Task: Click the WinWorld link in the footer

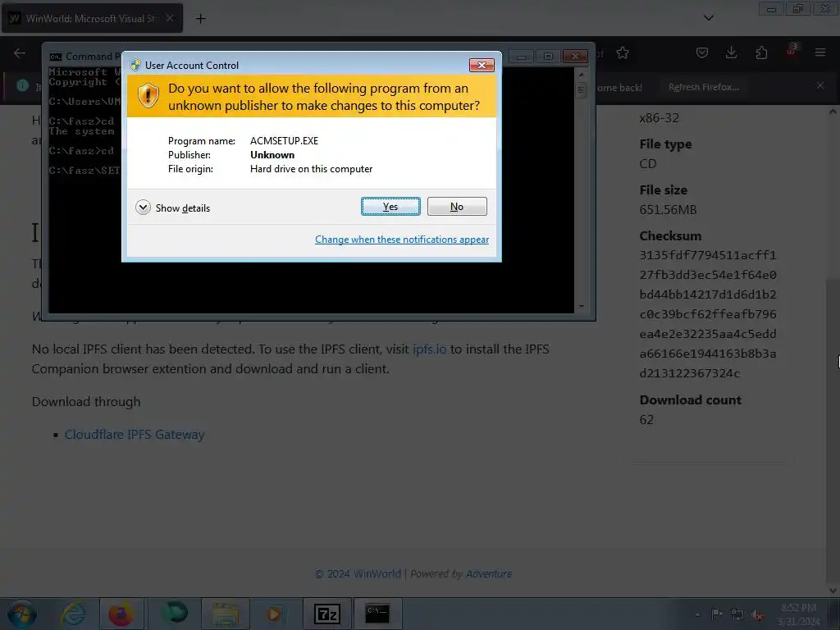Action: pyautogui.click(x=377, y=573)
